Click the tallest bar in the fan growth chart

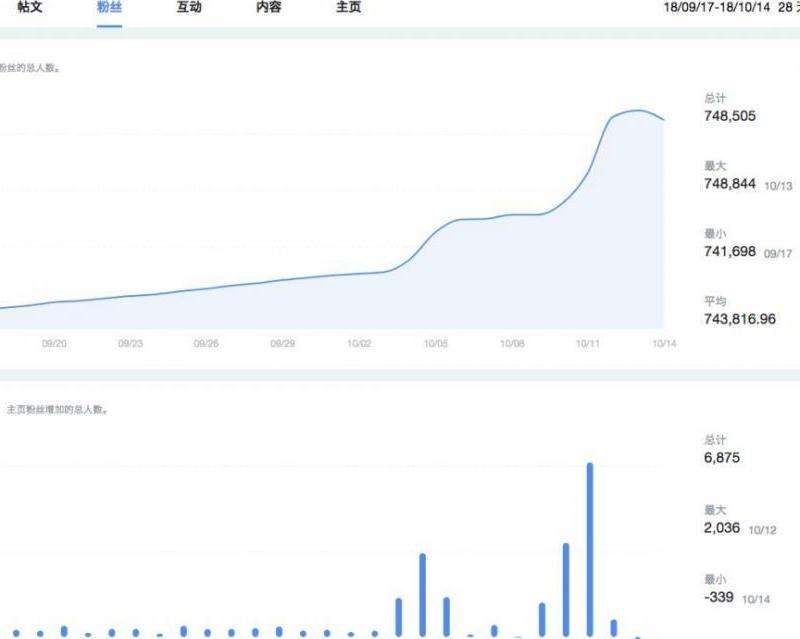coord(590,549)
